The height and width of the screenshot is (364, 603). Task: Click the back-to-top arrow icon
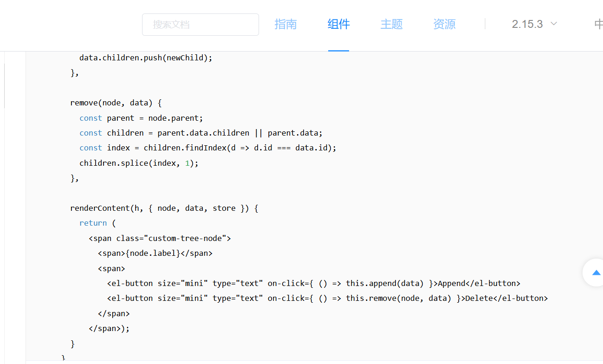[597, 273]
